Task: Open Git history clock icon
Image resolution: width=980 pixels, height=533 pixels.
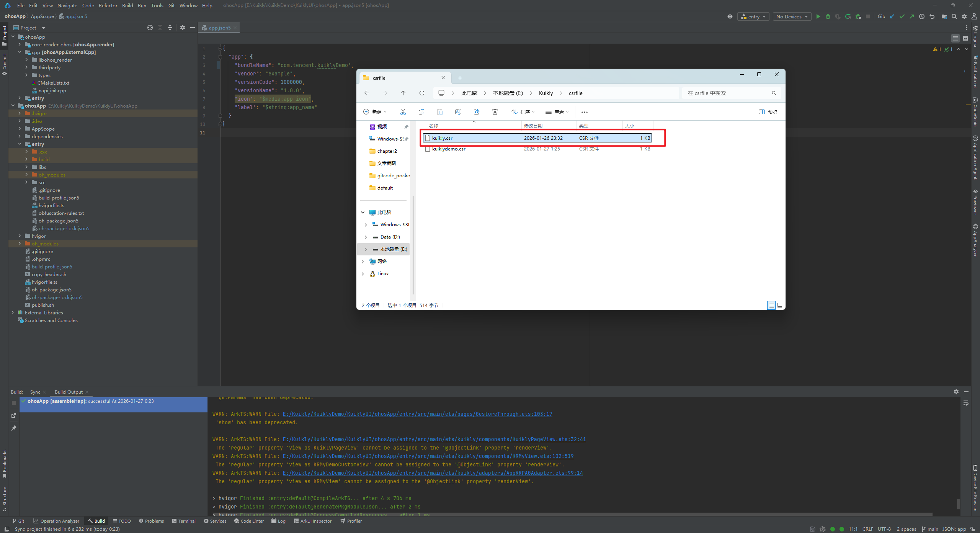Action: pyautogui.click(x=922, y=16)
